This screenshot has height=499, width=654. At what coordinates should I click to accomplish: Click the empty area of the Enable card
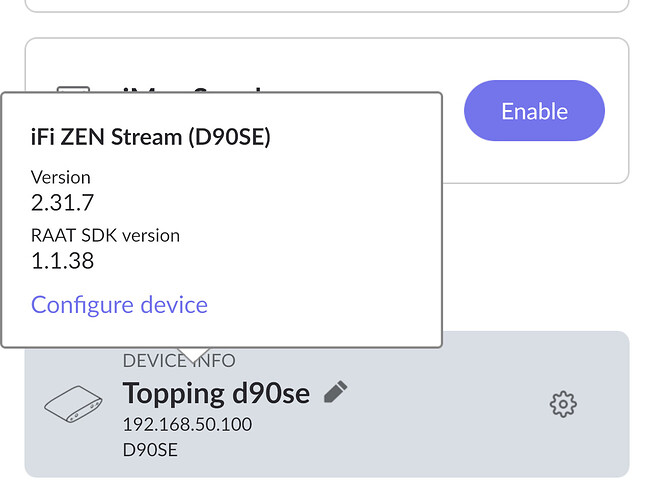[534, 163]
